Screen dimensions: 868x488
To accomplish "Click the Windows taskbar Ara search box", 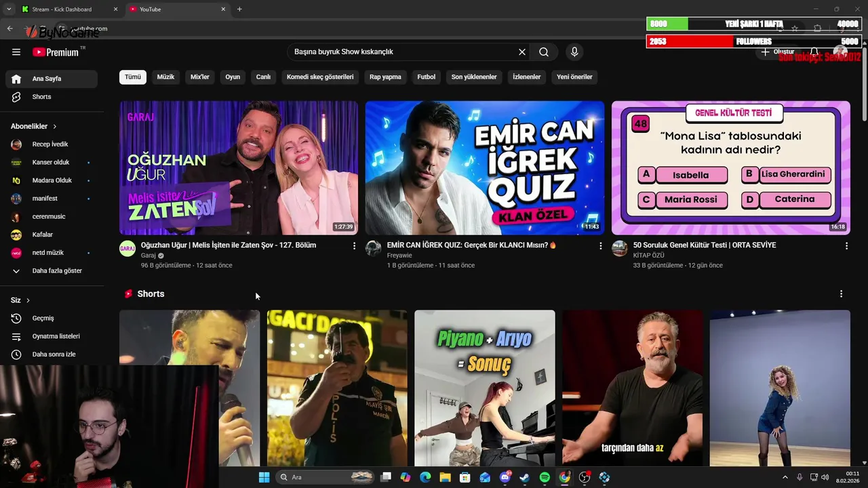I will tap(325, 477).
